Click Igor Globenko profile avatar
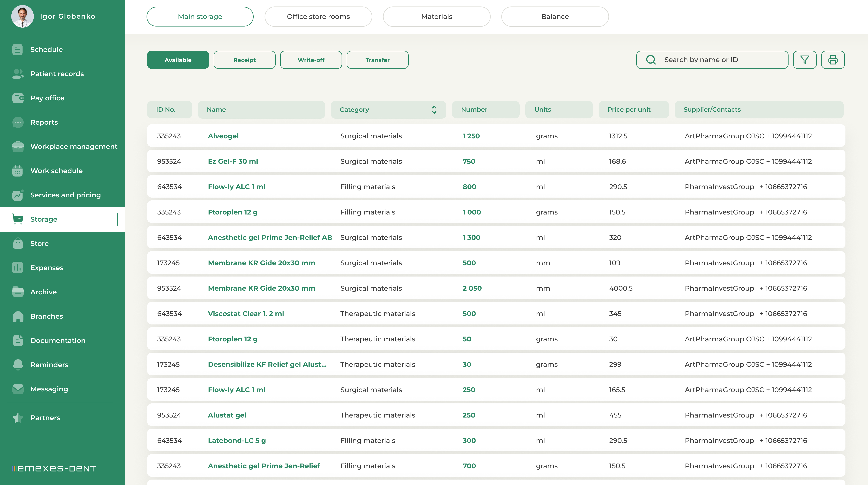Screen dimensions: 868x485 pos(22,16)
